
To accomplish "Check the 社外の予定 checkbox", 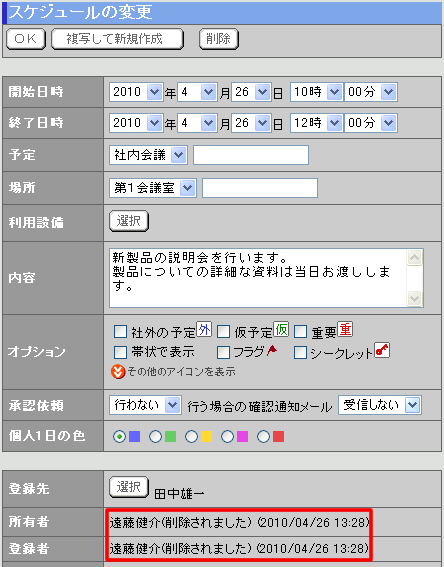I will tap(120, 332).
